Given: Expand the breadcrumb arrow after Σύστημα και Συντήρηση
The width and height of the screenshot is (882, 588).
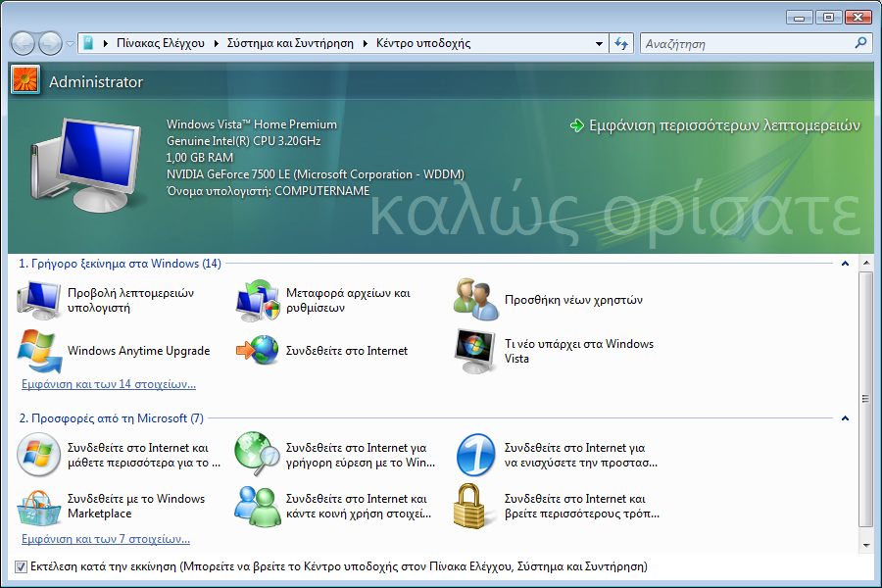Looking at the screenshot, I should pyautogui.click(x=366, y=43).
